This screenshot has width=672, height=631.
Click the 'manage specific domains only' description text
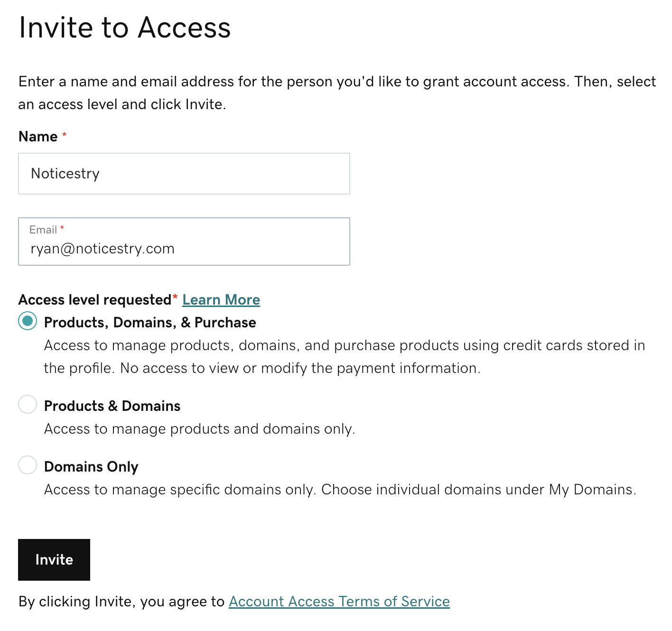(340, 490)
